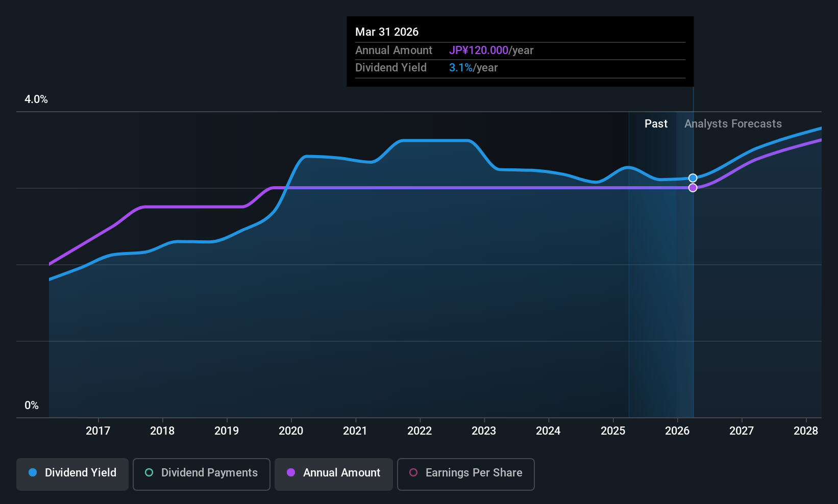Click the 2026 x-axis label
Image resolution: width=838 pixels, height=504 pixels.
coord(677,431)
